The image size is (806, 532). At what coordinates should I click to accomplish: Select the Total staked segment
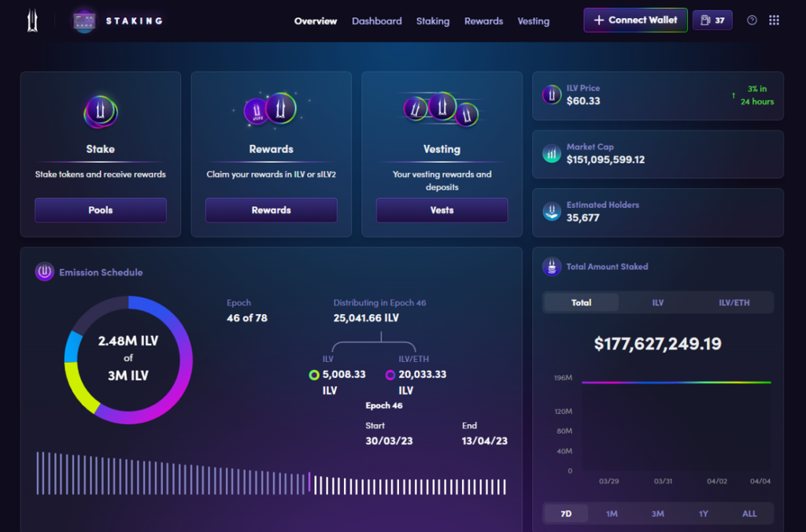[582, 303]
